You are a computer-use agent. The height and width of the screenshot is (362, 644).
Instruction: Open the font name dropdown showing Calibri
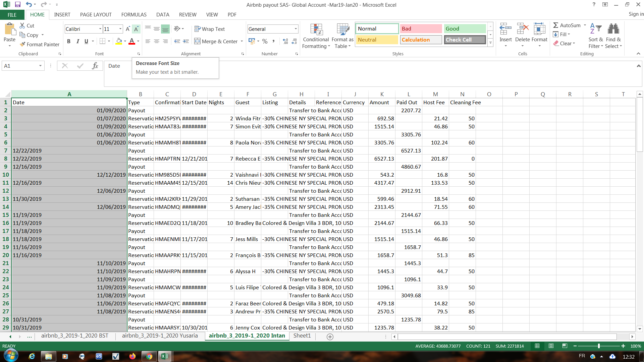(100, 29)
